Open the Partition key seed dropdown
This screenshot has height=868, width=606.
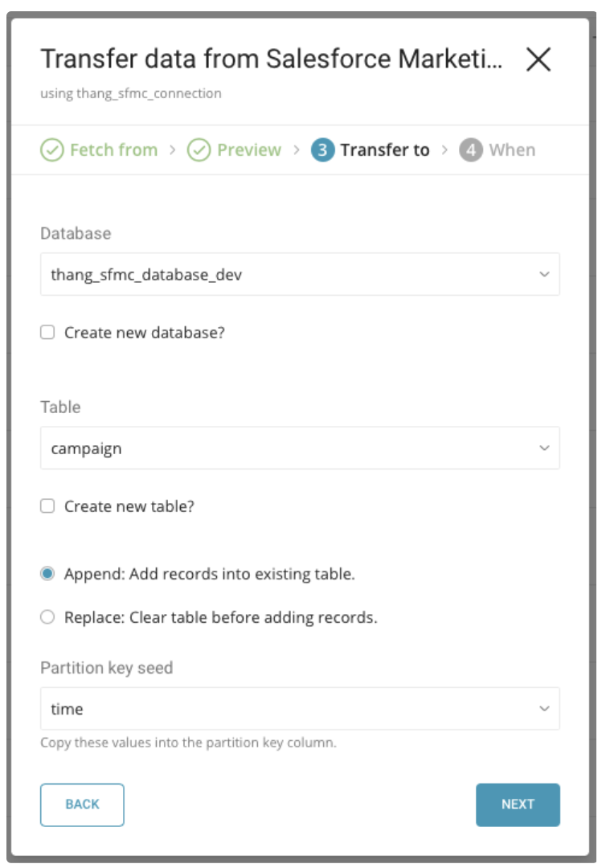click(300, 709)
